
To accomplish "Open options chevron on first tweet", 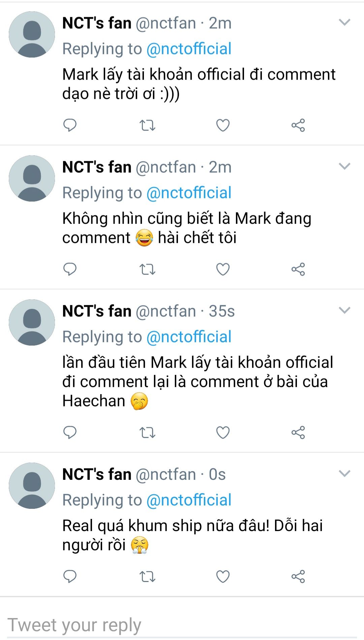I will pos(344,22).
